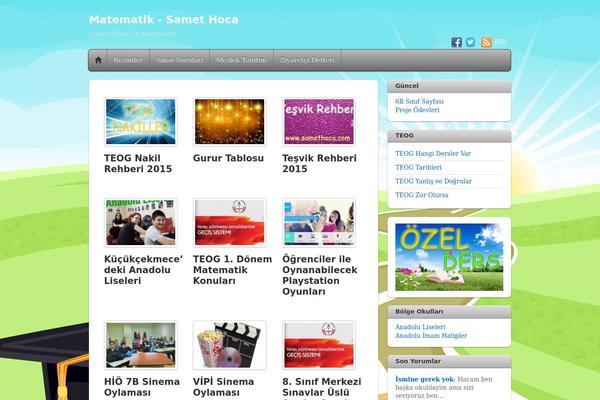
Task: Click the RSS text label
Action: (x=501, y=42)
